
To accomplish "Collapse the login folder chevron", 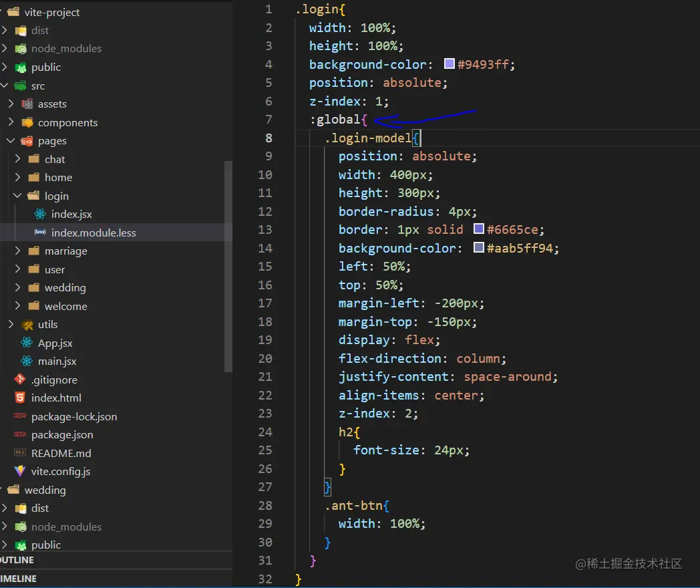I will tap(17, 195).
